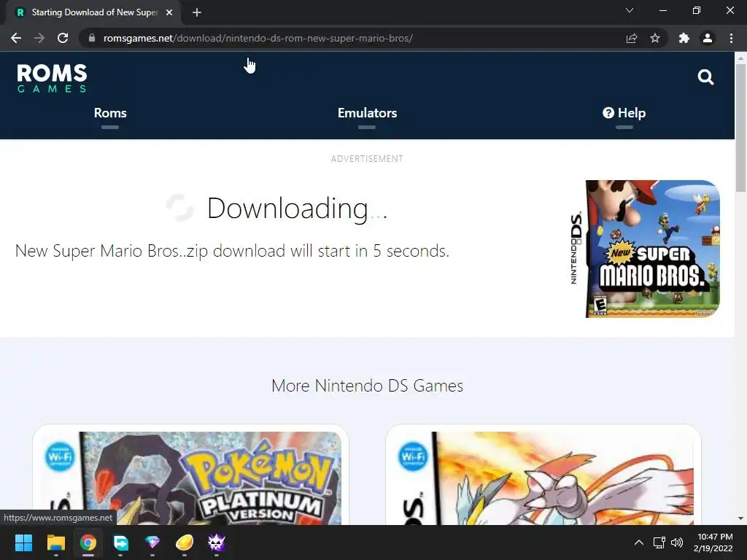Open the Emulators menu item
747x560 pixels.
[367, 113]
